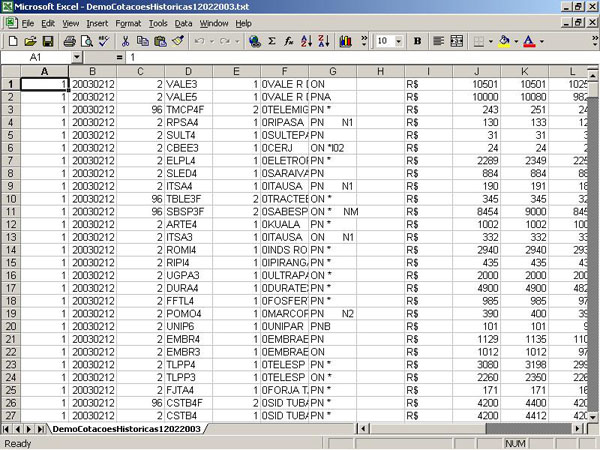This screenshot has width=600, height=450.
Task: Expand the Name Box dropdown arrow
Action: tap(78, 58)
